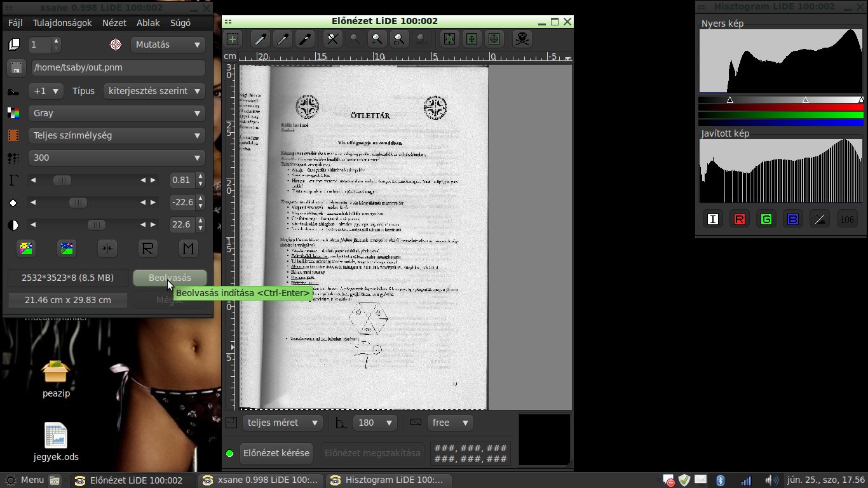This screenshot has width=868, height=488.
Task: Click the unzoom (crossed magnifier) icon
Action: coord(332,39)
